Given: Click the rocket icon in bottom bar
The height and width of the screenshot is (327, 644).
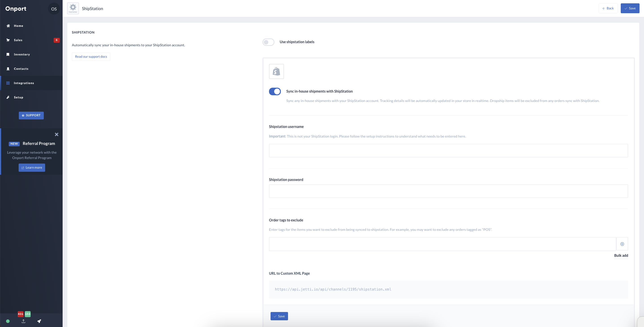Looking at the screenshot, I should pos(39,321).
